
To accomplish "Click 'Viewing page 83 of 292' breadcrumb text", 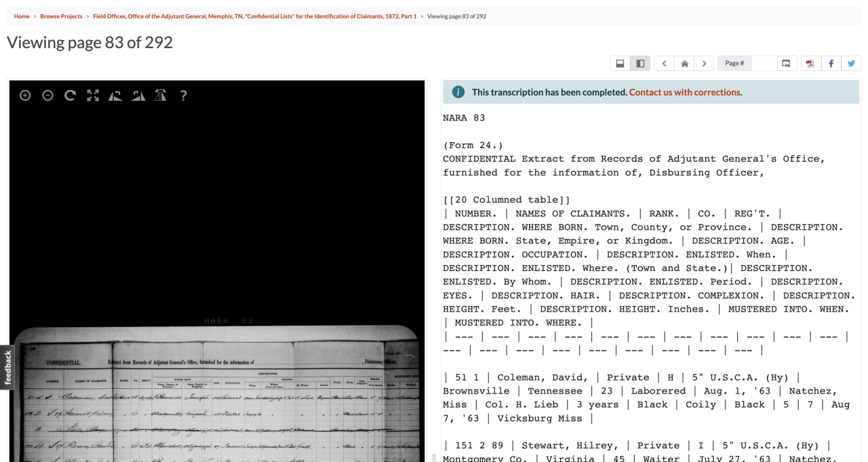I will 456,16.
